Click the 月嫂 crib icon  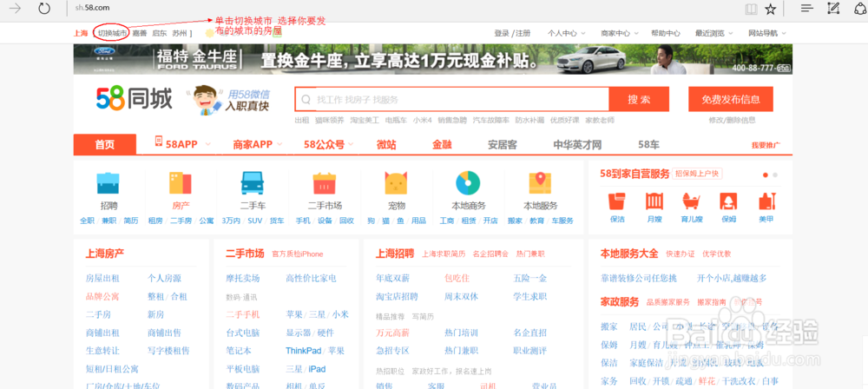pyautogui.click(x=654, y=201)
